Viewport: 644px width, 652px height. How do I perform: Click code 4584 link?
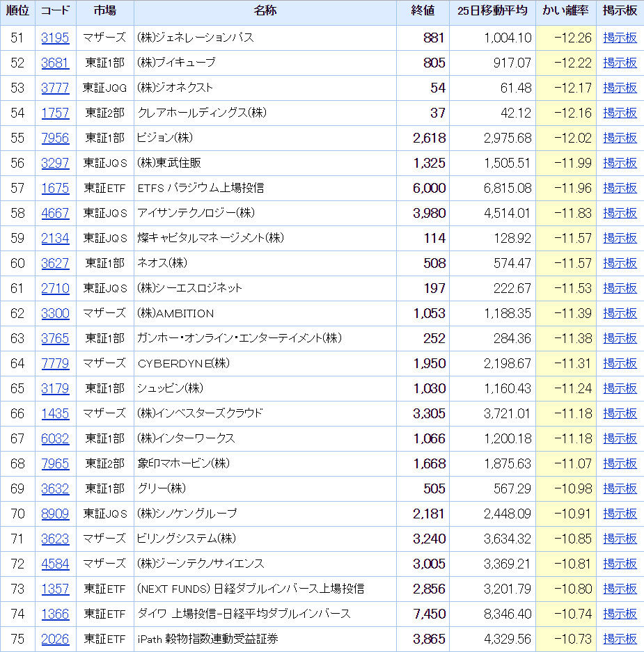pyautogui.click(x=55, y=564)
